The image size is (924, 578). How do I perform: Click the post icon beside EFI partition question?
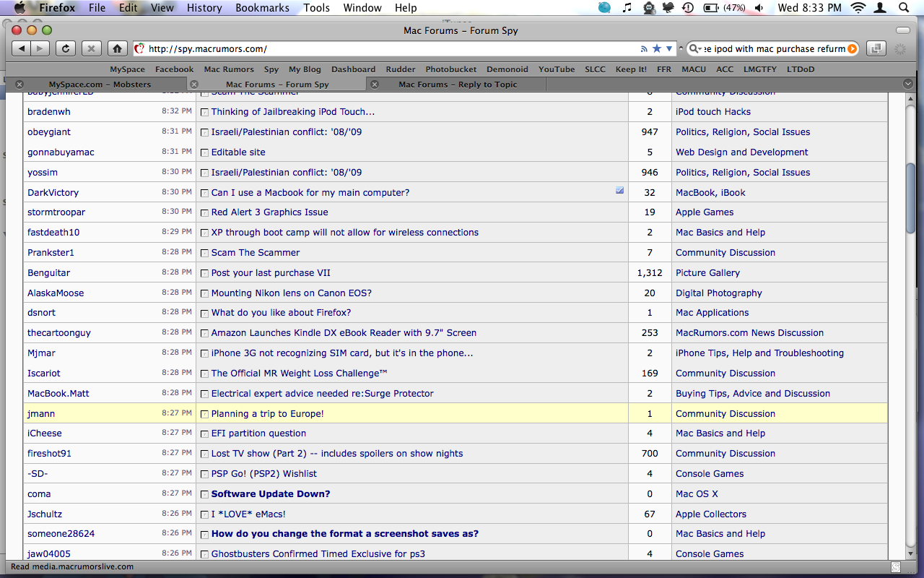[204, 433]
